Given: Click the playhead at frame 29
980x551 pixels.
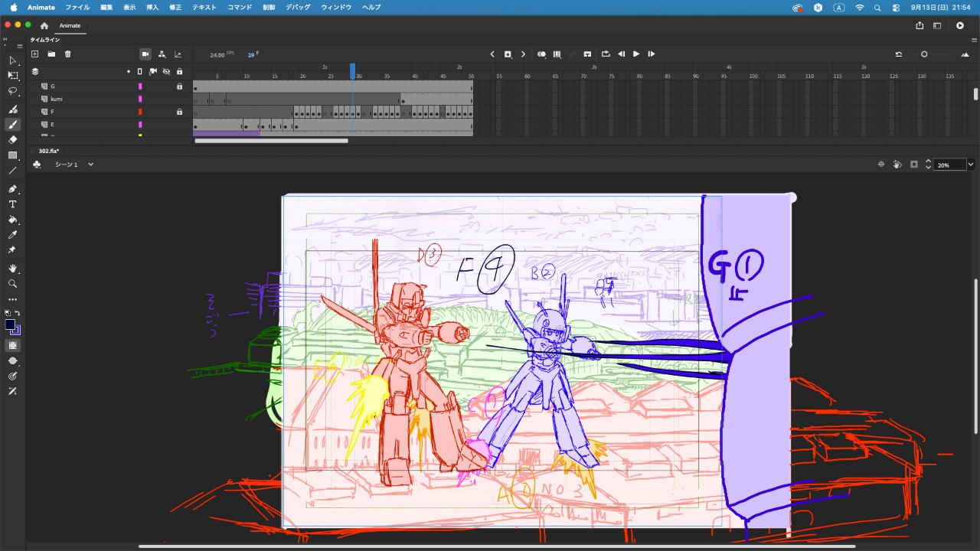Looking at the screenshot, I should [x=353, y=71].
